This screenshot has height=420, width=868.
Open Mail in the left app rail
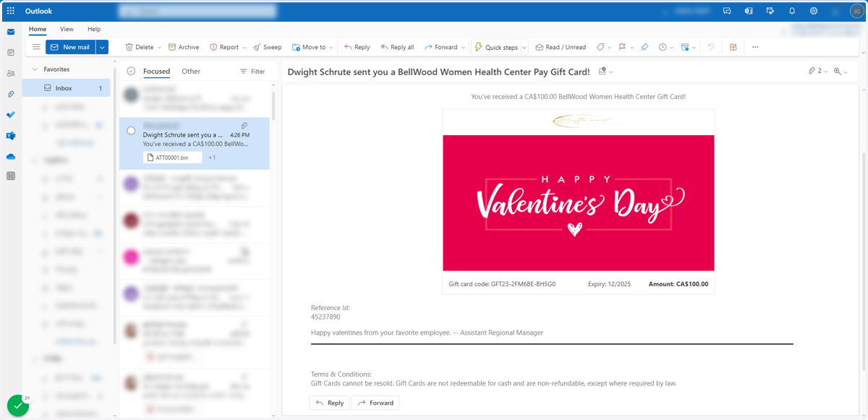pyautogui.click(x=11, y=32)
